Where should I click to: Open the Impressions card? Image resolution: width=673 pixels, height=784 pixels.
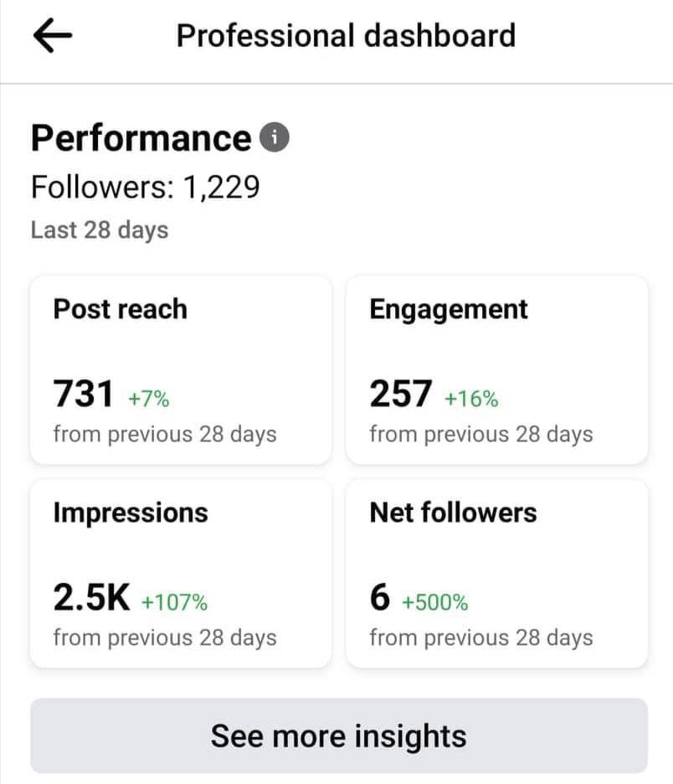(x=181, y=574)
